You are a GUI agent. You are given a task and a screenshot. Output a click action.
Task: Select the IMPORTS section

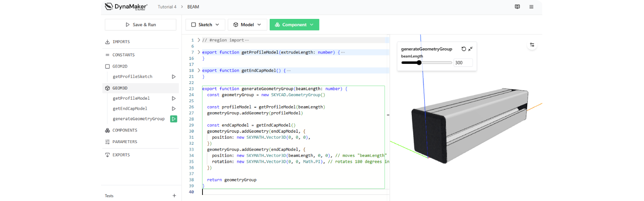tap(121, 42)
